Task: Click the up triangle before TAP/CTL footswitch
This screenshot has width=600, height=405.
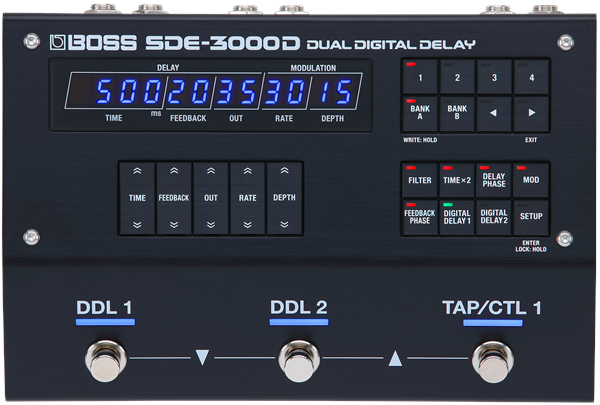Action: [395, 358]
